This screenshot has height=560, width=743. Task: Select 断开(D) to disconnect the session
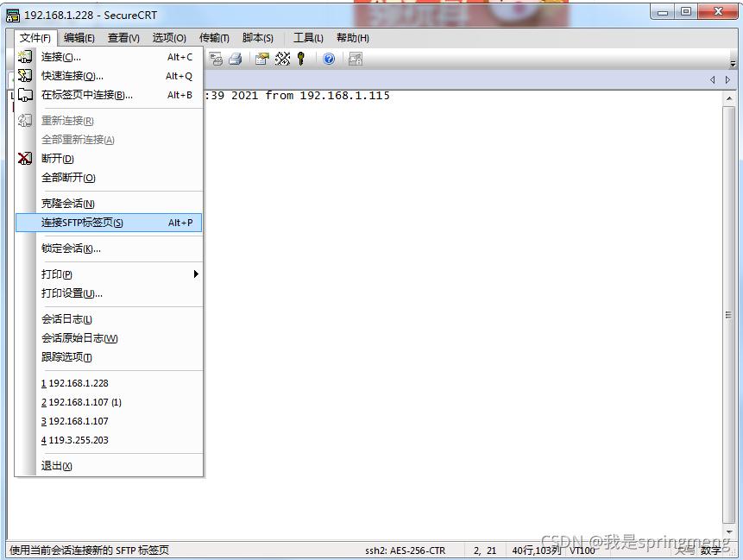click(109, 159)
